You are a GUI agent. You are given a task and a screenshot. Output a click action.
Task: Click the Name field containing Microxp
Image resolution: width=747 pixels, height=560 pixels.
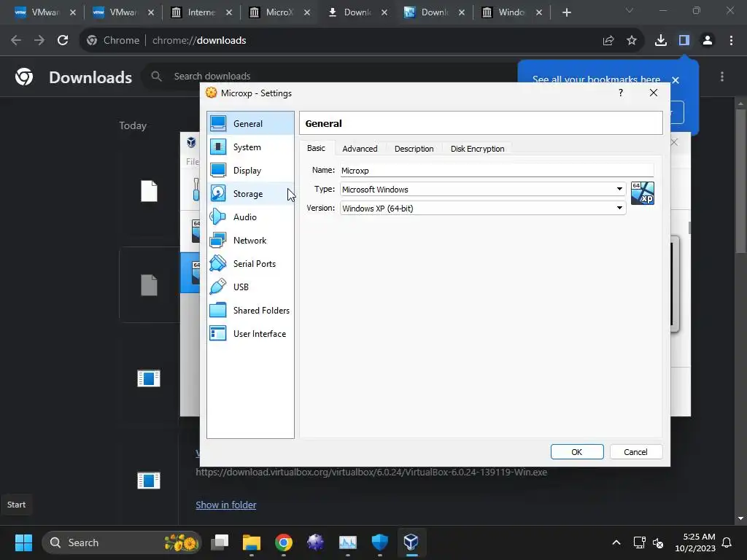[x=496, y=171]
